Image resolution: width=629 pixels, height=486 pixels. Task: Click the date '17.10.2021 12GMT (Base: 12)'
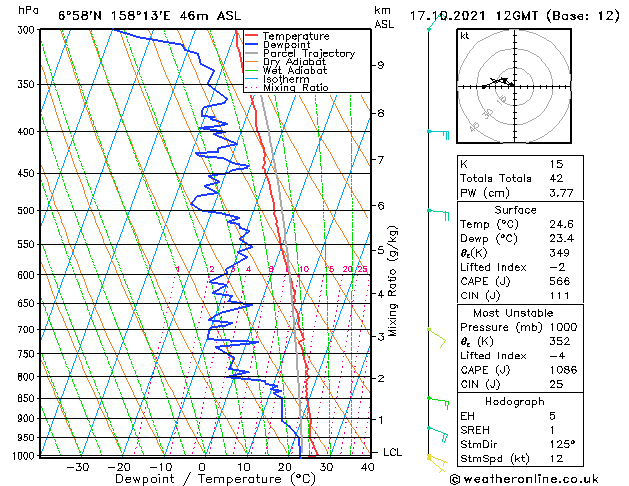point(515,16)
